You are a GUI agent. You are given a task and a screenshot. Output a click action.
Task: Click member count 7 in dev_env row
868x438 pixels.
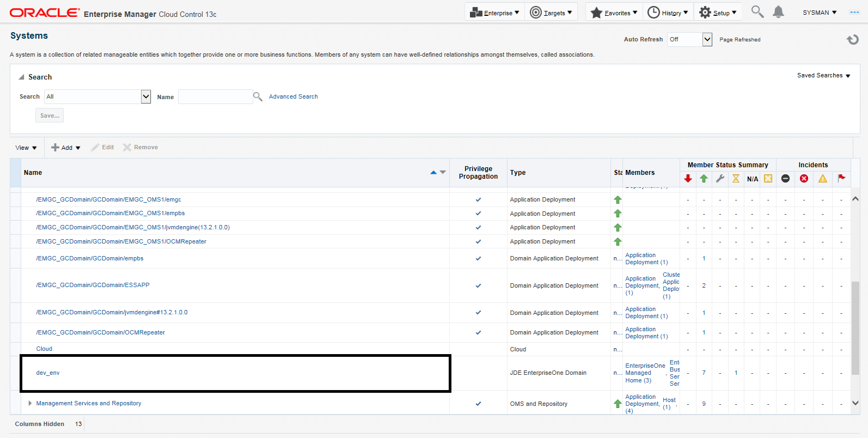(x=704, y=373)
